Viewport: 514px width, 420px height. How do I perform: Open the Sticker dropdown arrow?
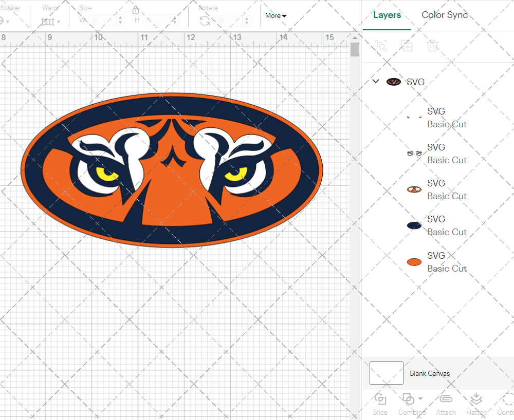[8, 22]
